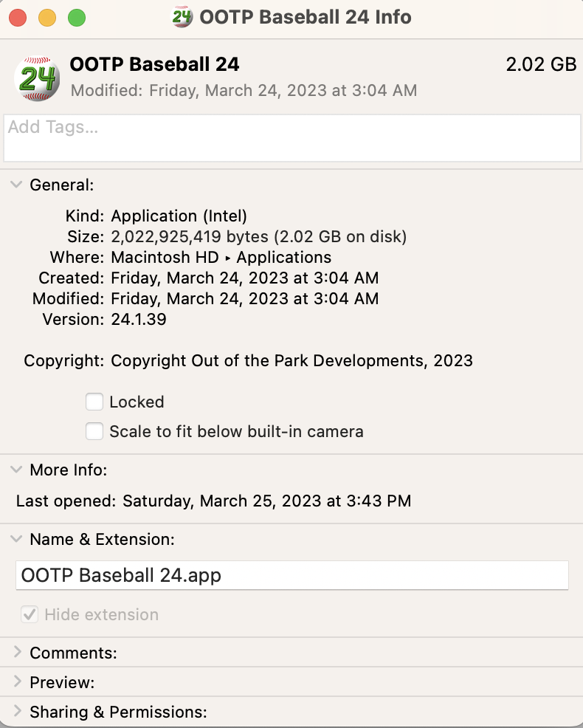Minimize the window using yellow button
This screenshot has height=728, width=583.
click(x=46, y=17)
